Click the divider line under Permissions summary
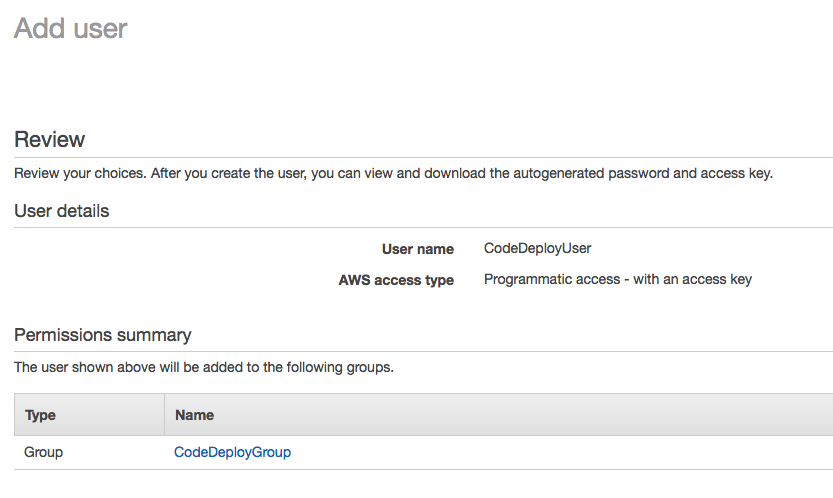This screenshot has height=498, width=833. coord(420,351)
